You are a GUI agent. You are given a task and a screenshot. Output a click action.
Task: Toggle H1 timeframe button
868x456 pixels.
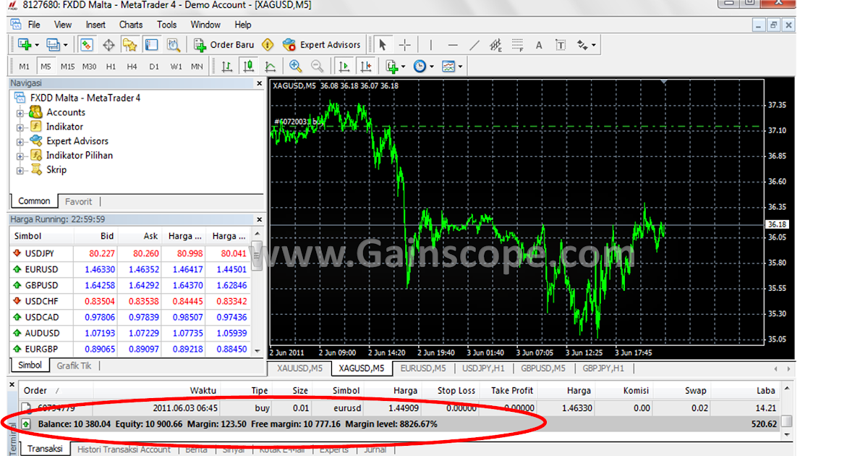[111, 67]
